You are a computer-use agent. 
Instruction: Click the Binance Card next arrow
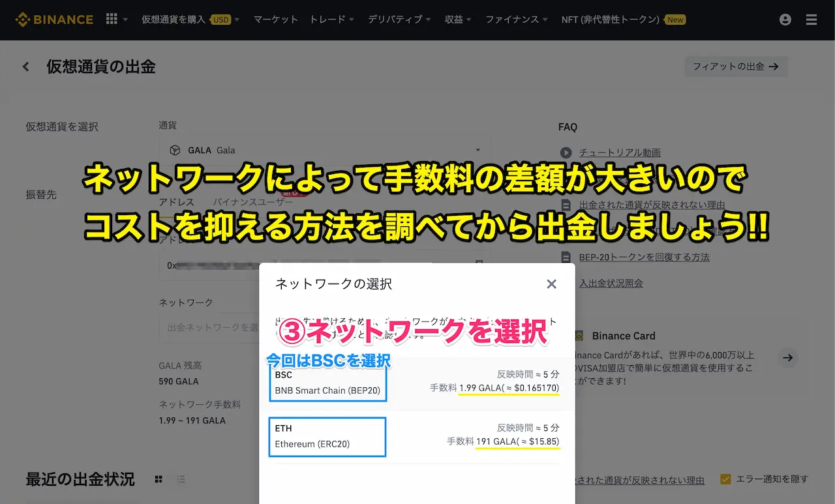(x=788, y=357)
